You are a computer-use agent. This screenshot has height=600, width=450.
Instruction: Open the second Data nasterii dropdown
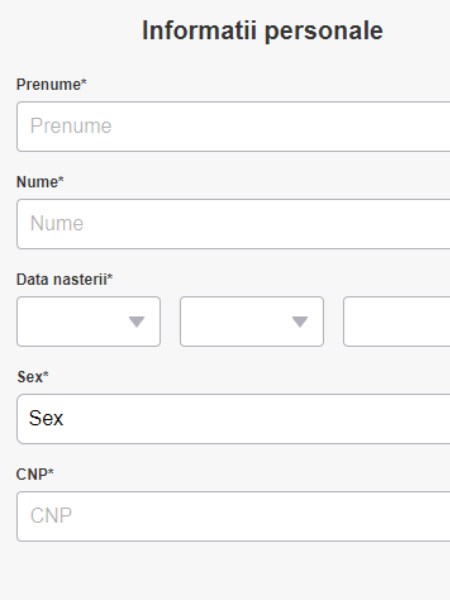click(x=252, y=321)
